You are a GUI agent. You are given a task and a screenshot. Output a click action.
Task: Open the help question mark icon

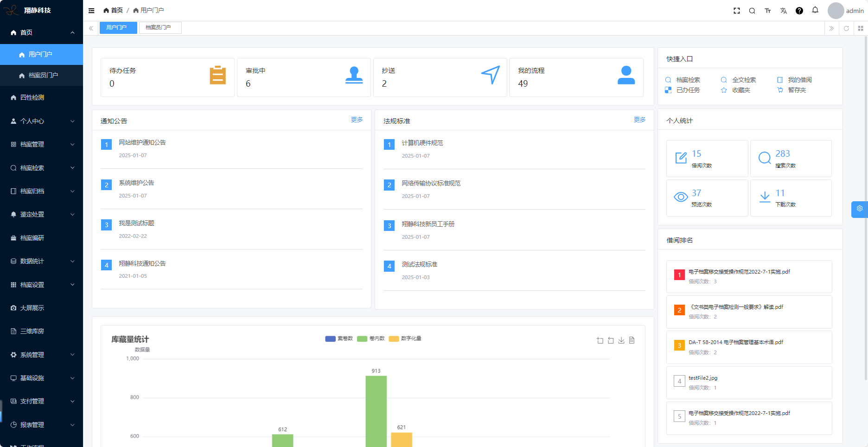point(799,11)
